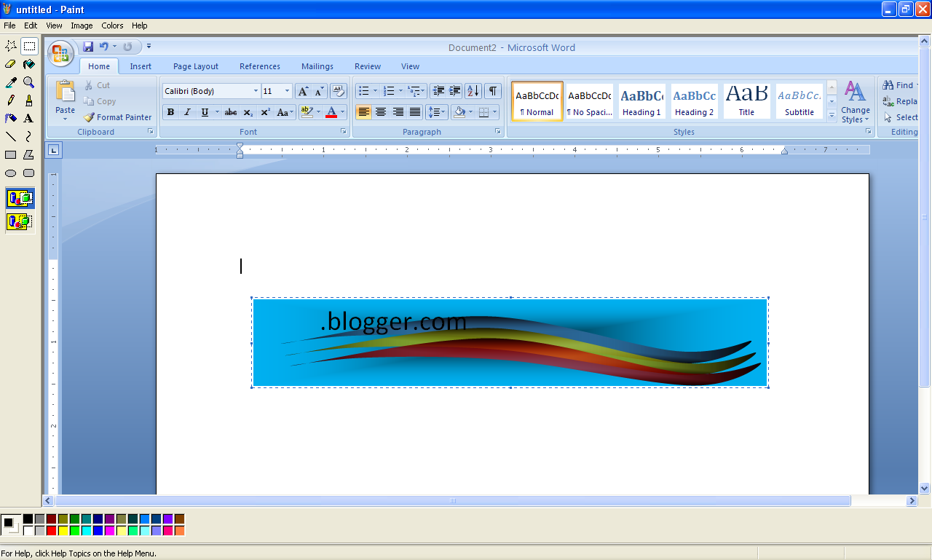This screenshot has width=932, height=560.
Task: Pick the yellow swatch in Paint palette
Action: tap(63, 531)
